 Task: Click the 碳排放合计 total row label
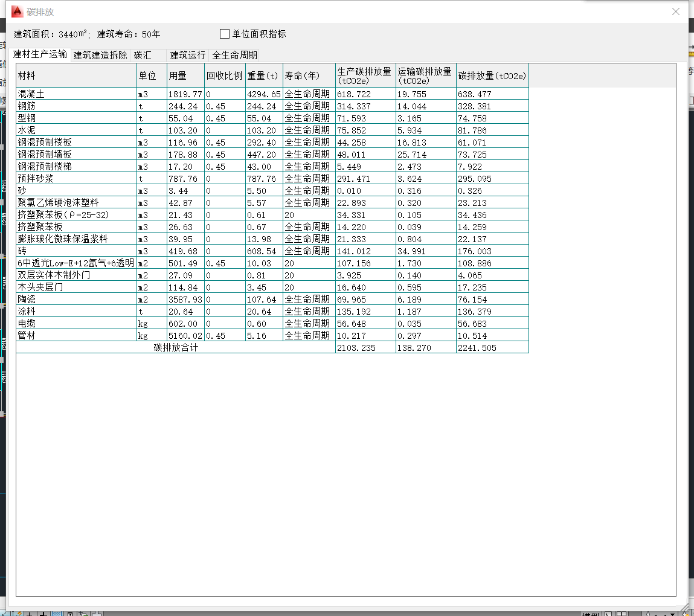(176, 348)
